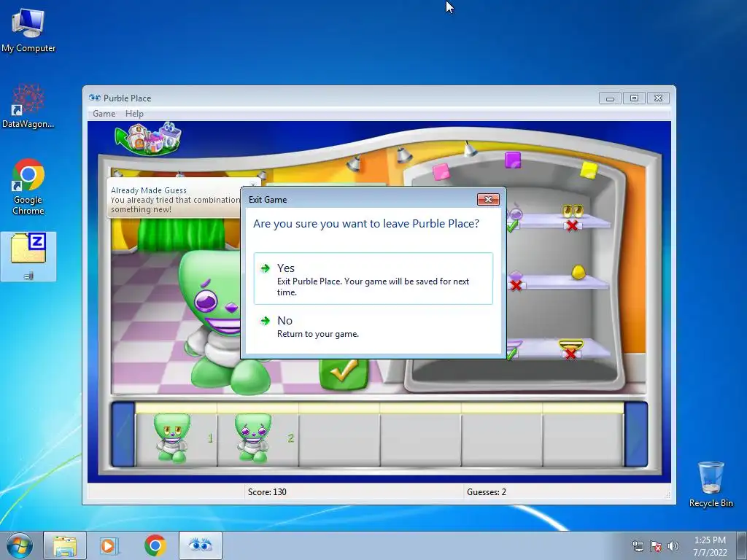Open My Computer desktop icon
This screenshot has height=560, width=747.
(x=28, y=31)
